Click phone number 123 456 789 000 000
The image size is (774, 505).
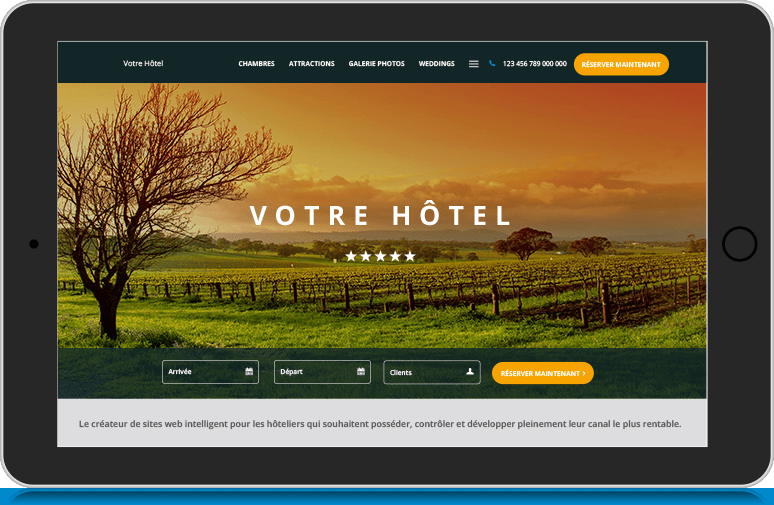pos(535,64)
